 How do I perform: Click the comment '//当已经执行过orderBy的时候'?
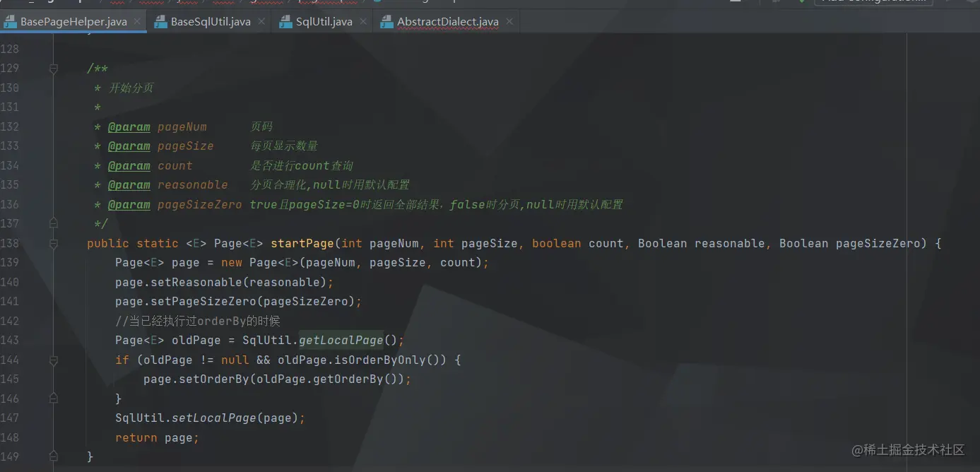tap(198, 321)
